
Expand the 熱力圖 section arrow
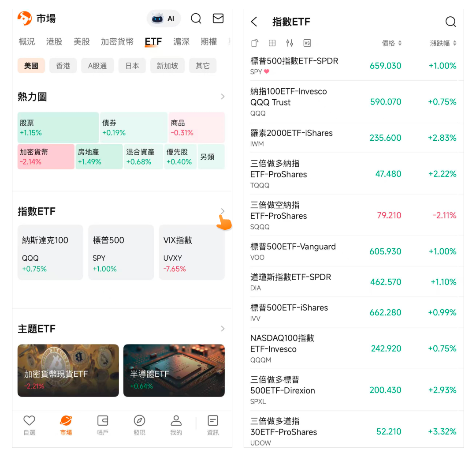coord(223,97)
